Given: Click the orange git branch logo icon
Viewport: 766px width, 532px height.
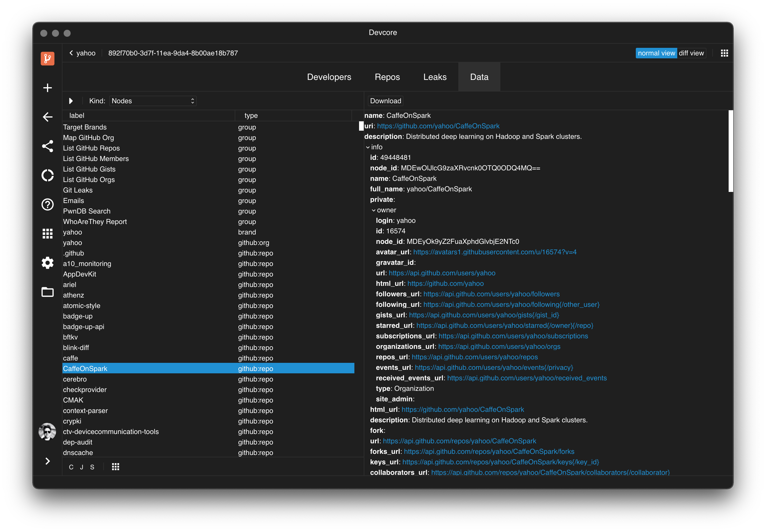Looking at the screenshot, I should (x=47, y=58).
